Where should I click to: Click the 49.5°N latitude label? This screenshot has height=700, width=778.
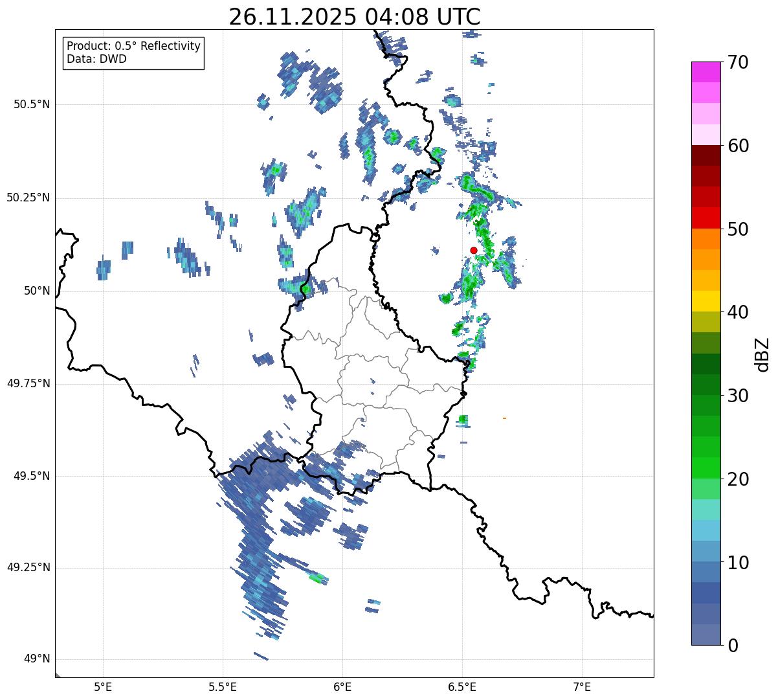click(x=32, y=476)
